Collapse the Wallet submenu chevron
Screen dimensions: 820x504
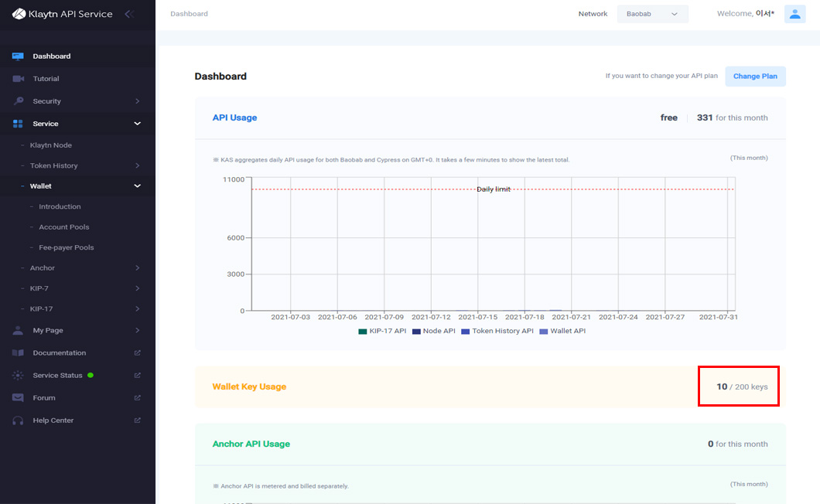tap(138, 186)
